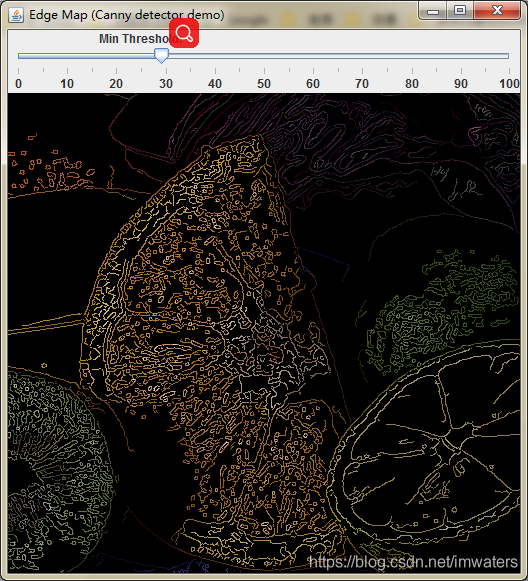Click slider tick label 80
Viewport: 528px width, 581px height.
click(412, 84)
